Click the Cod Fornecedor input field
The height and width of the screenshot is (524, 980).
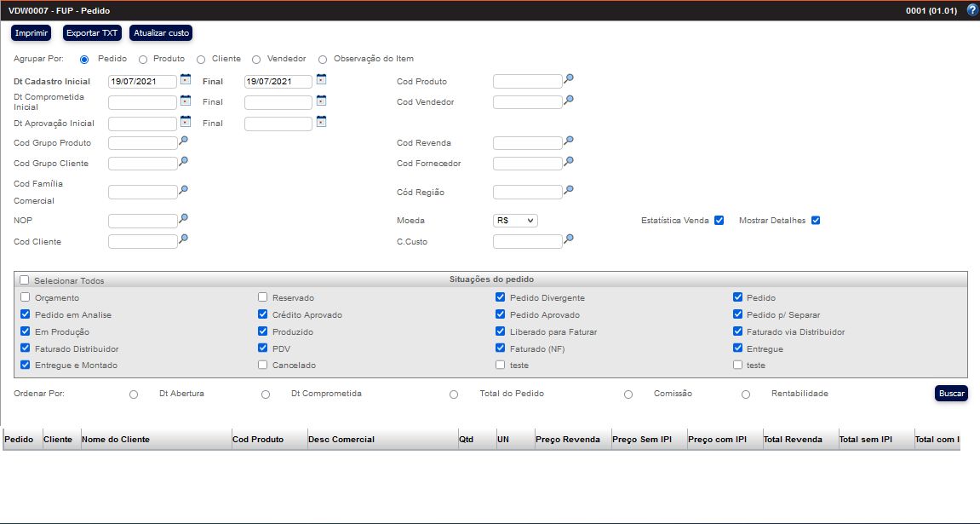click(x=527, y=164)
